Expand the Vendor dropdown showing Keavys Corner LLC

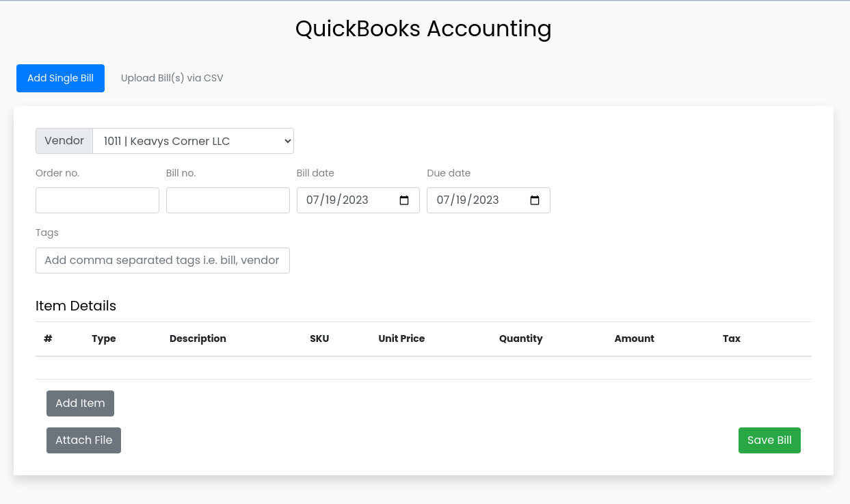click(x=193, y=141)
